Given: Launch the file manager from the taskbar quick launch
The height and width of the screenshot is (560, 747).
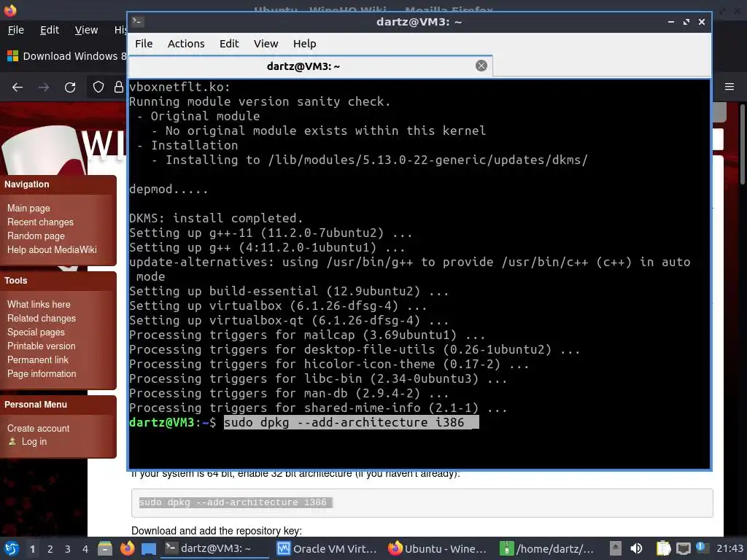Looking at the screenshot, I should point(105,548).
